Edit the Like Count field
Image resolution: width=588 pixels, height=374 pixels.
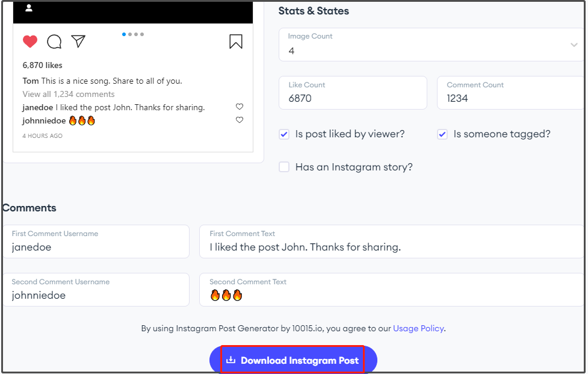[x=353, y=93]
